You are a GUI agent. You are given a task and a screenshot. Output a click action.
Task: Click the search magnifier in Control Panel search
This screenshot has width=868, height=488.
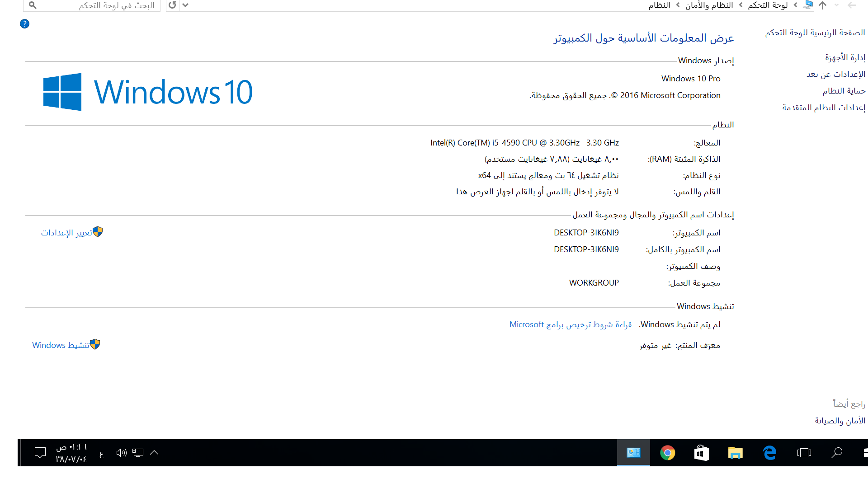click(x=33, y=5)
